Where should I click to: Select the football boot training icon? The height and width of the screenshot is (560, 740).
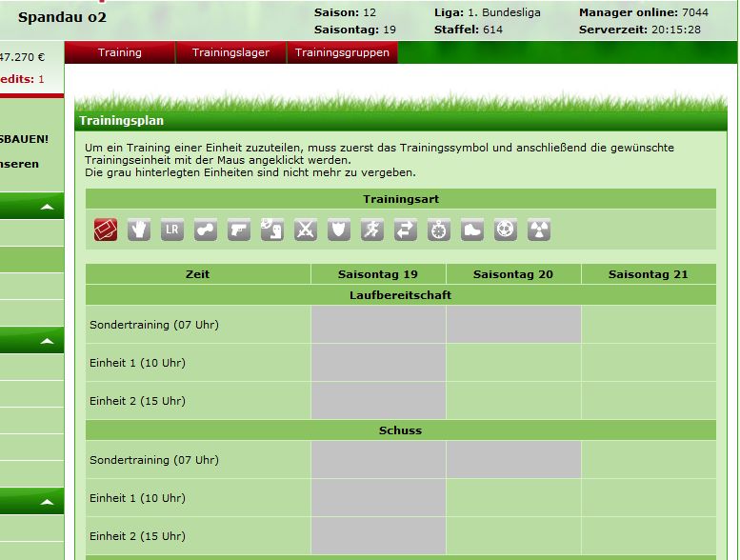(x=472, y=230)
